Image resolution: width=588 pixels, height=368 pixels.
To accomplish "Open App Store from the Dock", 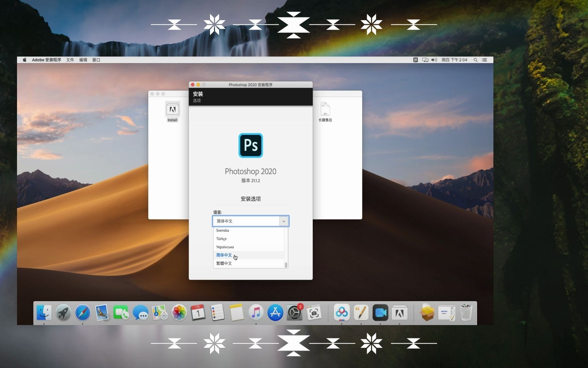I will click(275, 312).
